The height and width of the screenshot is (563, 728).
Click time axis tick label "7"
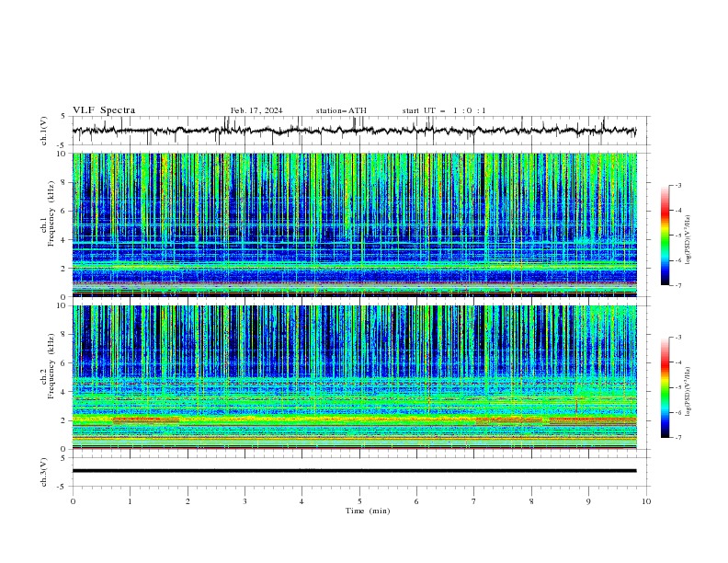point(474,501)
